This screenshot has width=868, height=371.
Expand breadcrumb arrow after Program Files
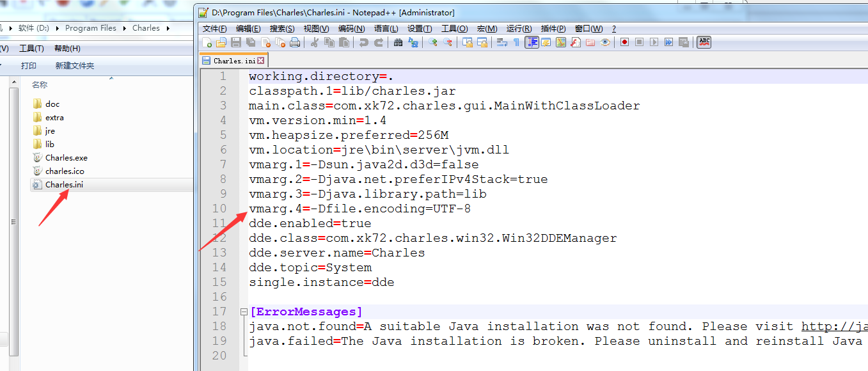pyautogui.click(x=124, y=28)
